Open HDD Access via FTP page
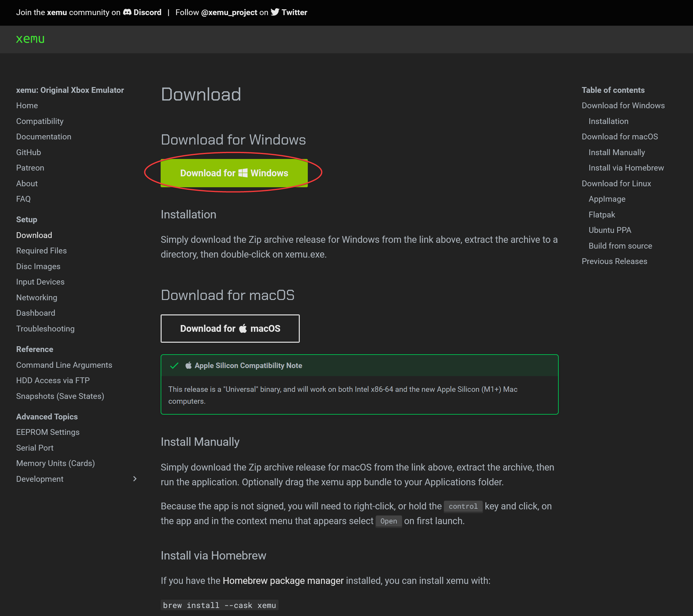This screenshot has width=693, height=616. (53, 381)
